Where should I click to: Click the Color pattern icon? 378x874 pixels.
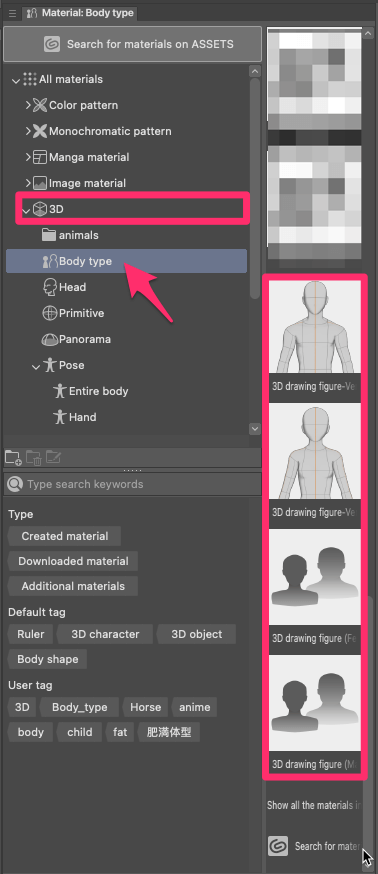click(40, 105)
